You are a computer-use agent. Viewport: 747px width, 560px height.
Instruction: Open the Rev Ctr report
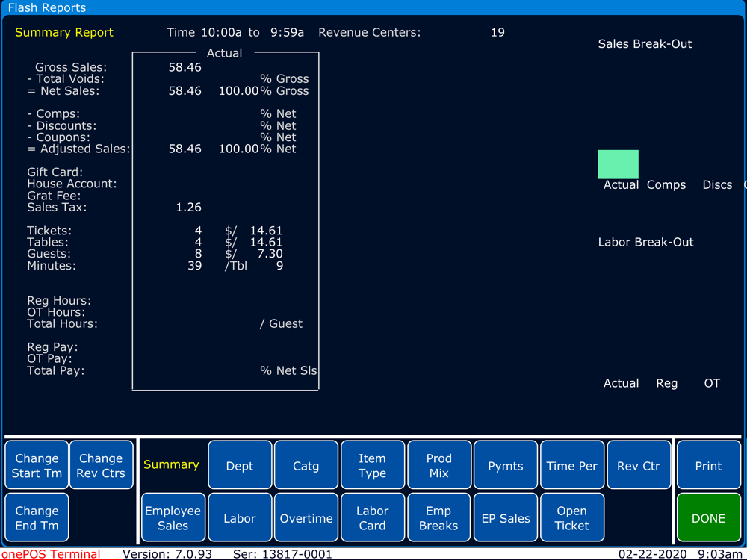639,465
